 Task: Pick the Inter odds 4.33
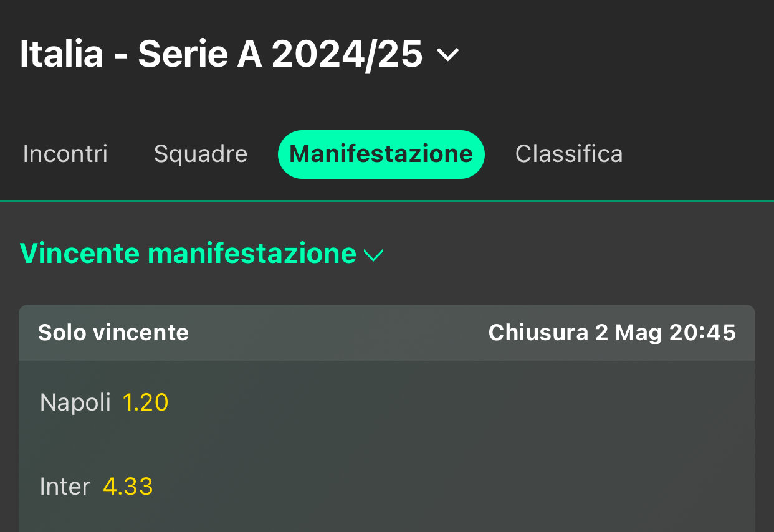click(x=128, y=487)
